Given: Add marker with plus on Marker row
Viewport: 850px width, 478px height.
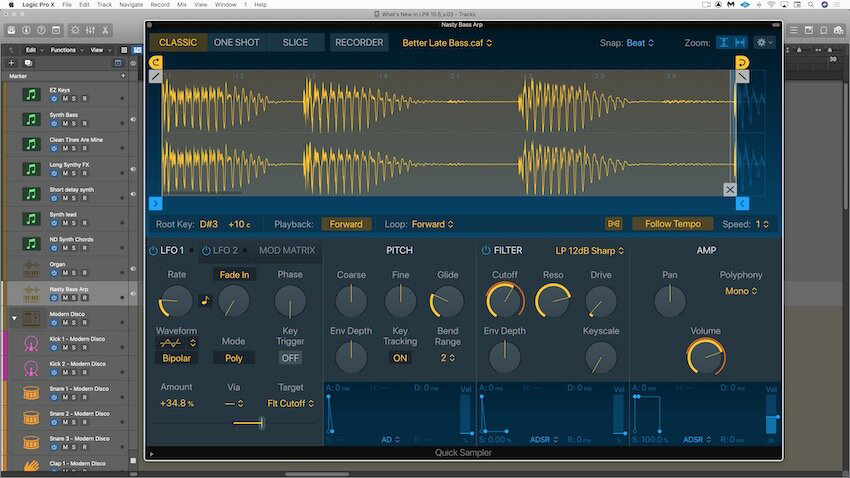Looking at the screenshot, I should tap(123, 76).
